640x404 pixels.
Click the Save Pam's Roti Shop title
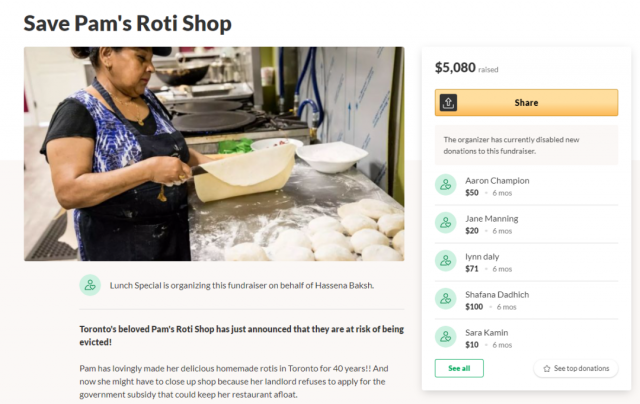(127, 23)
